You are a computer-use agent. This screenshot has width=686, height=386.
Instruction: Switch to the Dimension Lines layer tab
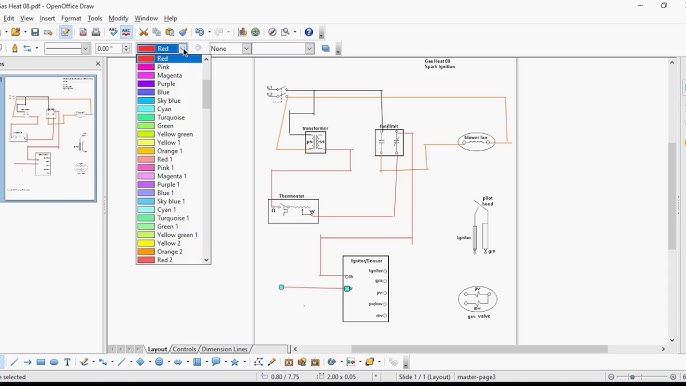tap(224, 349)
